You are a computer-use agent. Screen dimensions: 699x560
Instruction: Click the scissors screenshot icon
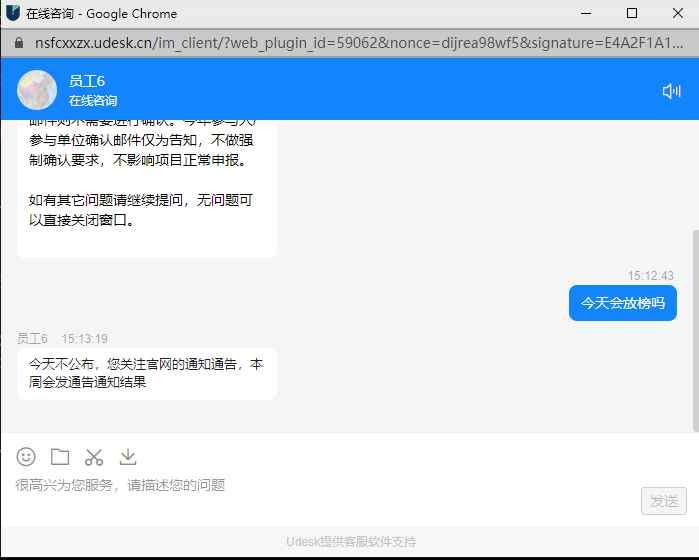coord(94,457)
